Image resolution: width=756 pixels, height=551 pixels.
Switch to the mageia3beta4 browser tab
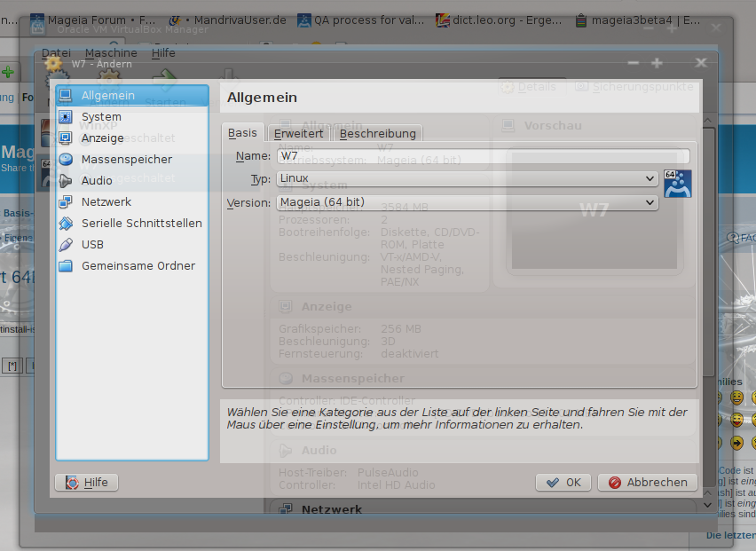pyautogui.click(x=638, y=20)
